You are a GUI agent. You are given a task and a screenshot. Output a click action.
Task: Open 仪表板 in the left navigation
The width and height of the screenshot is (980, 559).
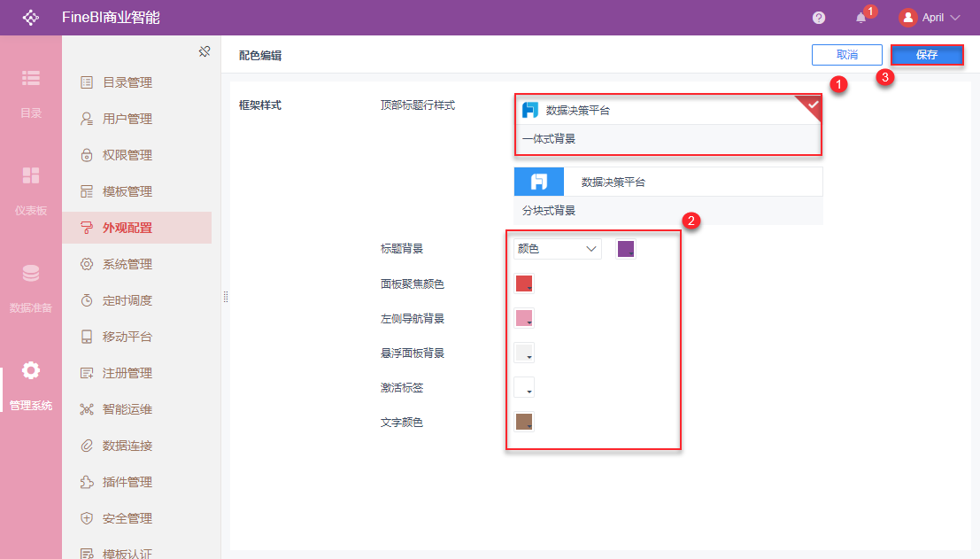[31, 191]
